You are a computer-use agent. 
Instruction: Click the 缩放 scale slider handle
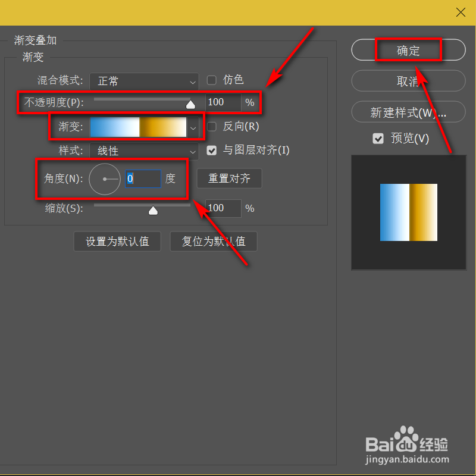tap(153, 211)
